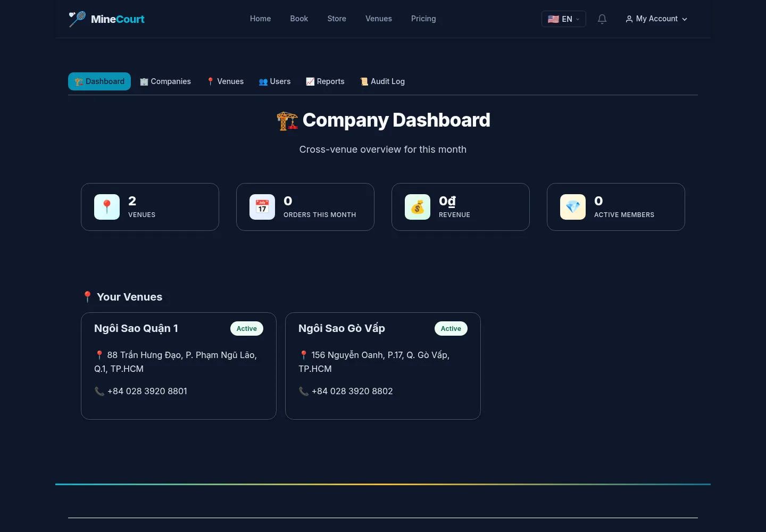Open the Ngôi Sao Quận 1 venue card
Image resolution: width=766 pixels, height=532 pixels.
pyautogui.click(x=179, y=366)
